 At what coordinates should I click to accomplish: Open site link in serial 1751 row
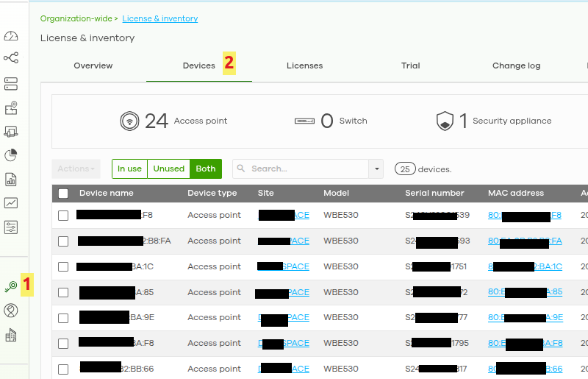pyautogui.click(x=284, y=266)
